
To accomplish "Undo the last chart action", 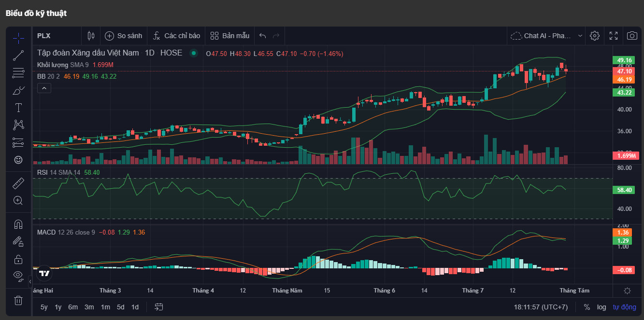I will tap(262, 36).
